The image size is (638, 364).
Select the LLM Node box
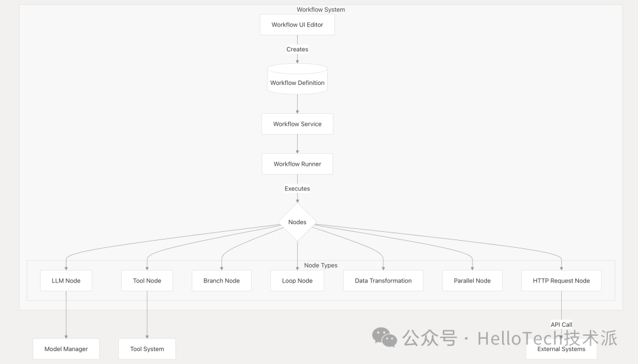click(66, 281)
